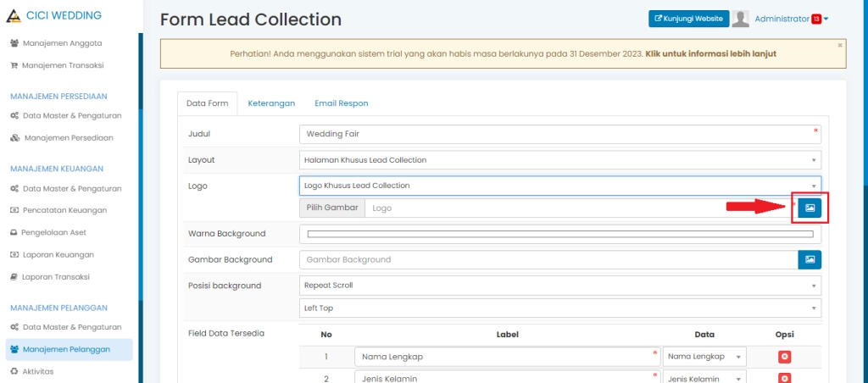Click gears icon under Manajemen Pelanggan section

[x=15, y=327]
